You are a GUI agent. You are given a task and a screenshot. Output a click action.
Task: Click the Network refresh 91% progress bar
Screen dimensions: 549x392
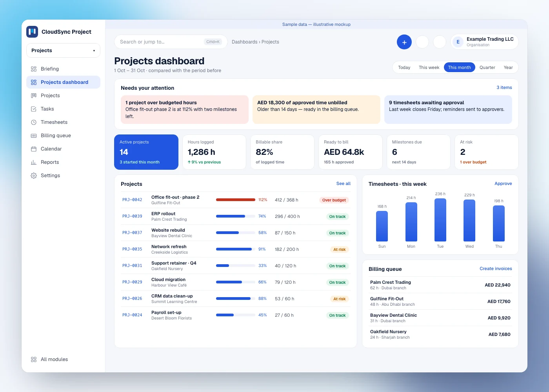click(x=236, y=249)
